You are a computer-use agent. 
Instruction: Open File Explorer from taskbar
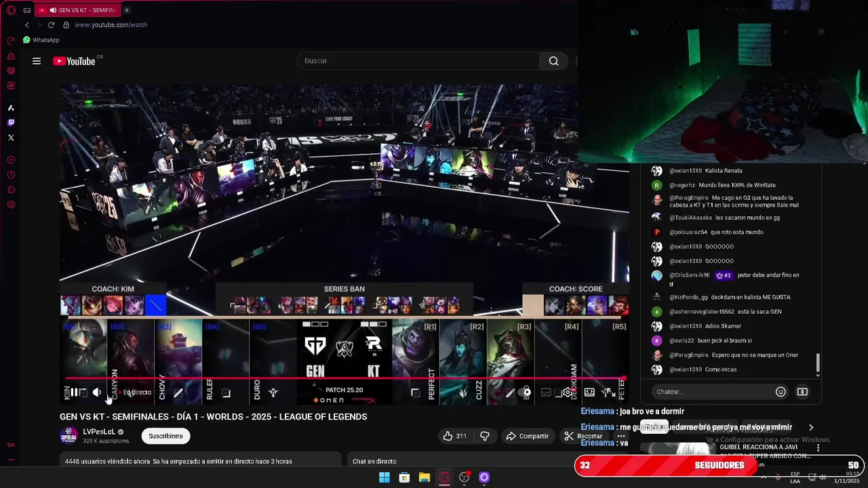click(x=424, y=477)
